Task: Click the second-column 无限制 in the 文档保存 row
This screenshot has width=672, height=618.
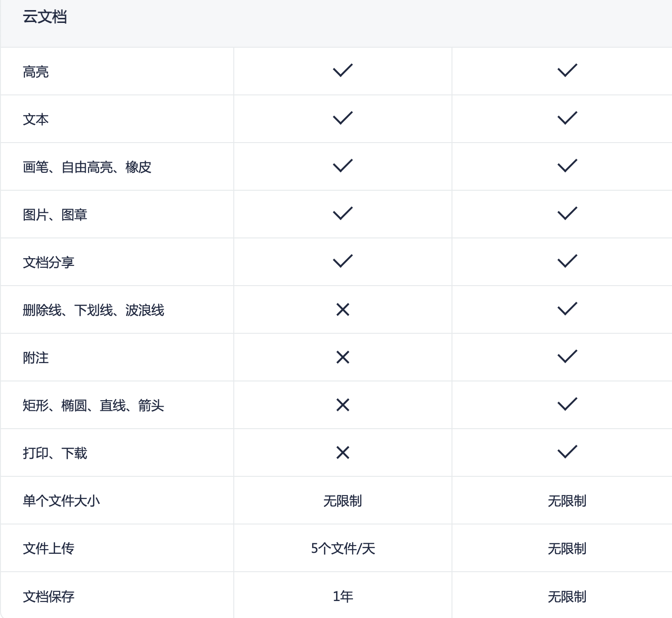Action: [x=567, y=596]
